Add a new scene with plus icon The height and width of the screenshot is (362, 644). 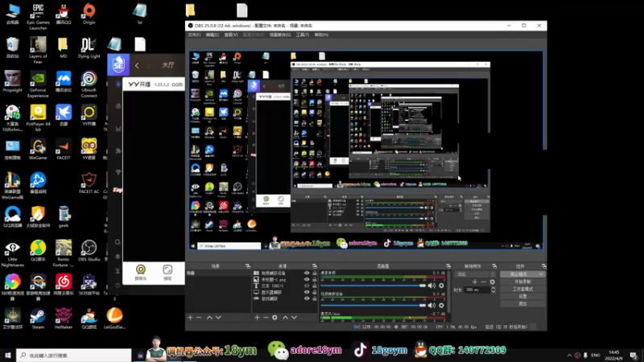tap(190, 317)
